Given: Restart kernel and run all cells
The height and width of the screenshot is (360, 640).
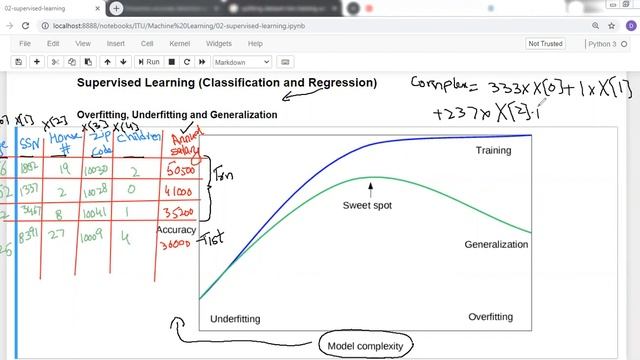Looking at the screenshot, I should [202, 62].
